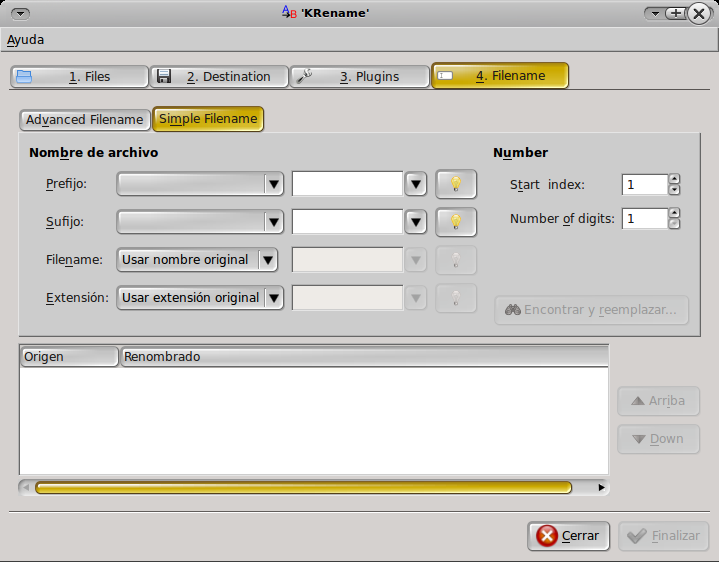Image resolution: width=719 pixels, height=562 pixels.
Task: Switch to the 3. Plugins tab
Action: (x=360, y=76)
